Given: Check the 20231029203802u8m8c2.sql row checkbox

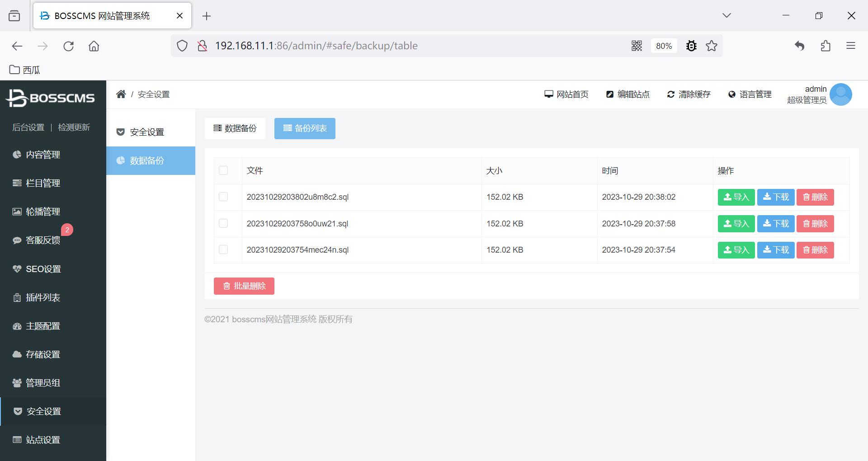Looking at the screenshot, I should (223, 197).
